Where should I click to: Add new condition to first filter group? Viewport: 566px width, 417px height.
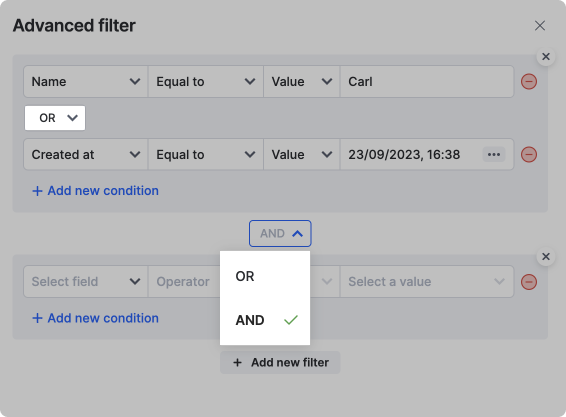[96, 191]
